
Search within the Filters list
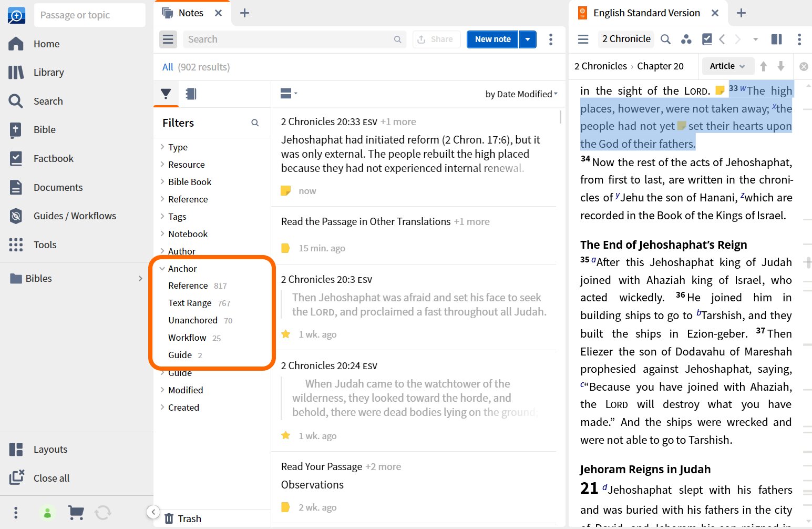tap(255, 123)
